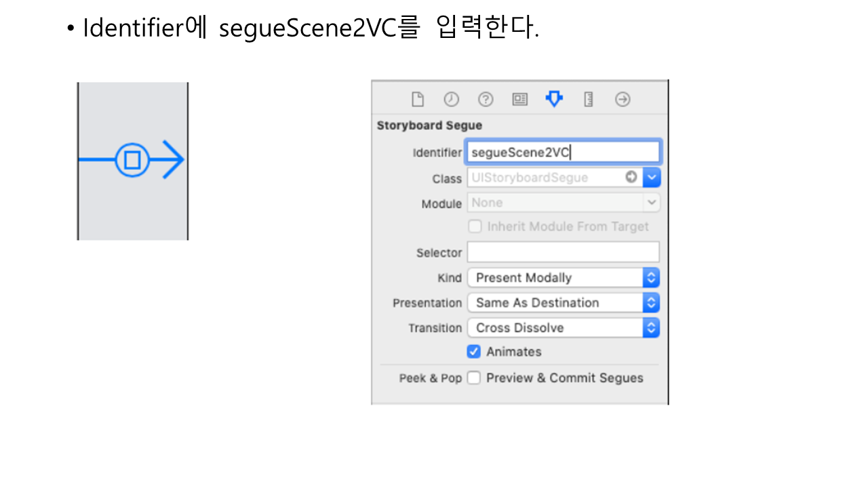Change the Transition dropdown from Cross Dissolve
The image size is (868, 488).
pyautogui.click(x=563, y=328)
